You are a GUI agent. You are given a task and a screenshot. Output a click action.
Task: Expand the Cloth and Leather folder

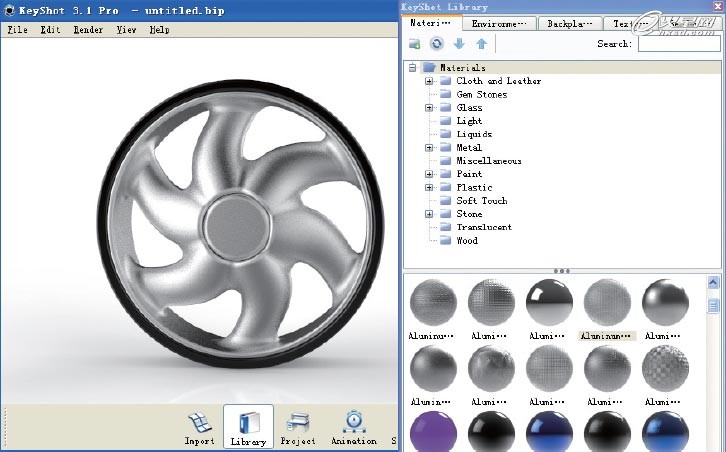click(x=429, y=81)
